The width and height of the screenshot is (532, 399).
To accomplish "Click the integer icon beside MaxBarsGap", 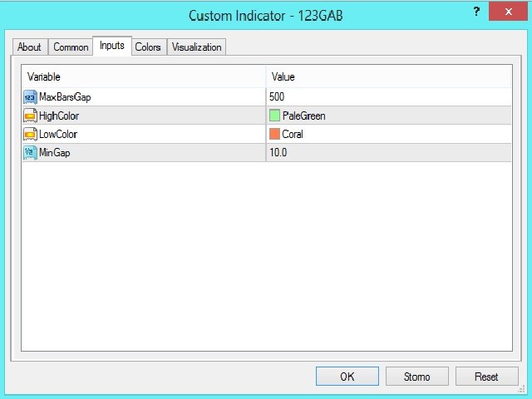I will [30, 97].
